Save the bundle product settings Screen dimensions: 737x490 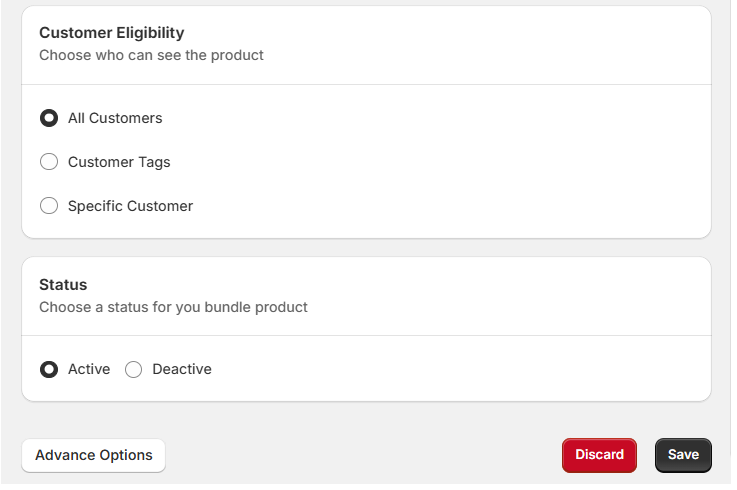683,455
